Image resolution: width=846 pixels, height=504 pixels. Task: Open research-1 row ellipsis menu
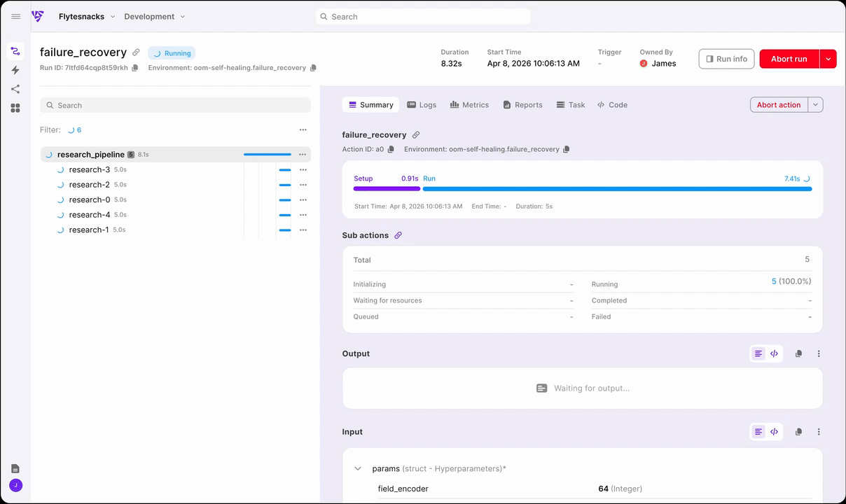pyautogui.click(x=303, y=230)
